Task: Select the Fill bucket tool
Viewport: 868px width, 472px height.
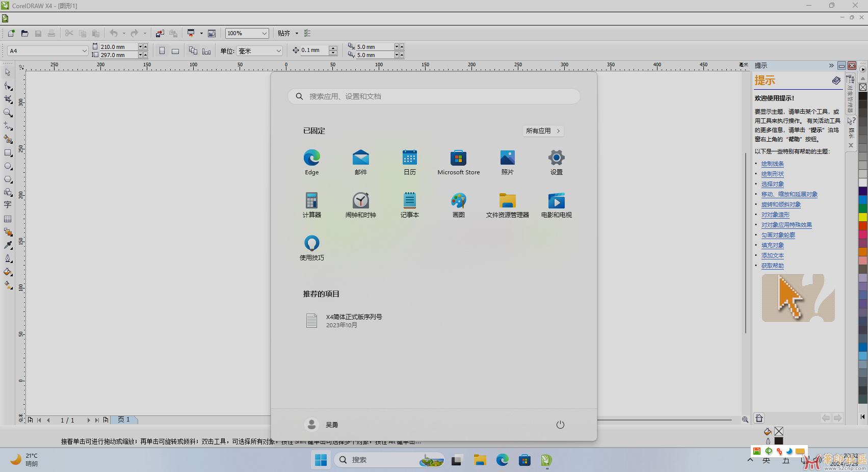Action: pyautogui.click(x=8, y=272)
